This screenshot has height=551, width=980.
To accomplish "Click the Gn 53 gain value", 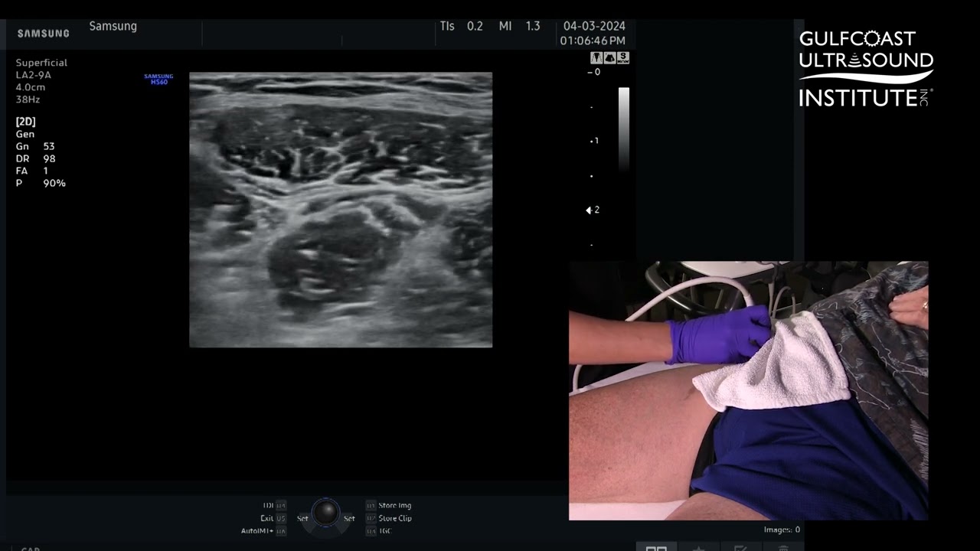I will pyautogui.click(x=35, y=146).
